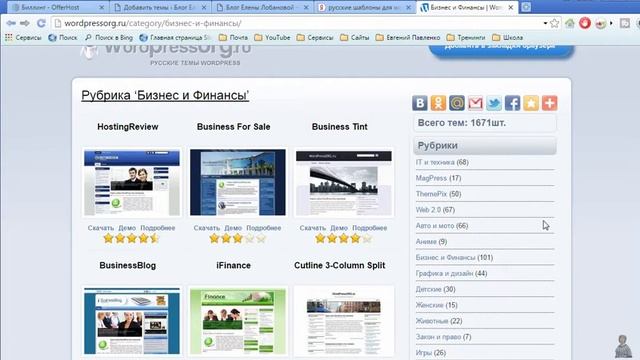The height and width of the screenshot is (360, 640).
Task: Reload the page with refresh icon
Action: (41, 23)
